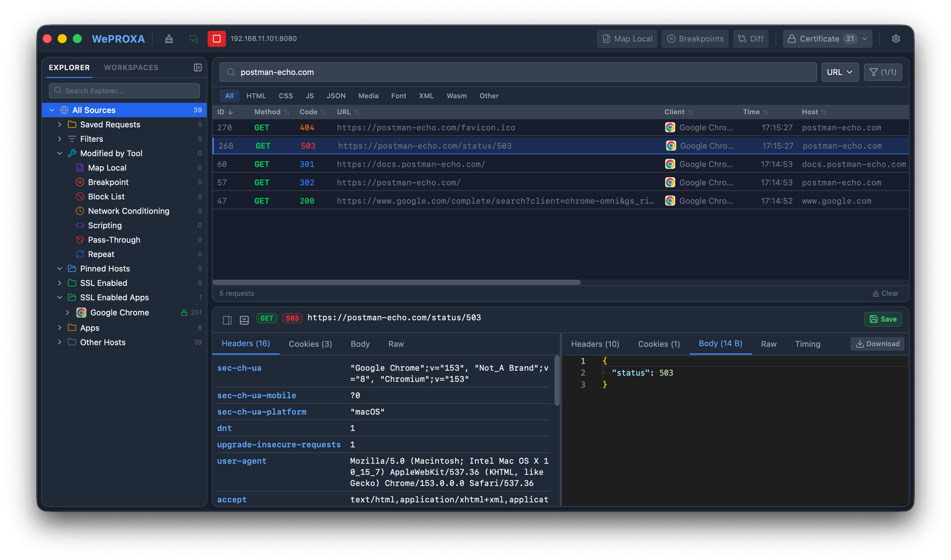951x560 pixels.
Task: Download the response body
Action: tap(877, 344)
